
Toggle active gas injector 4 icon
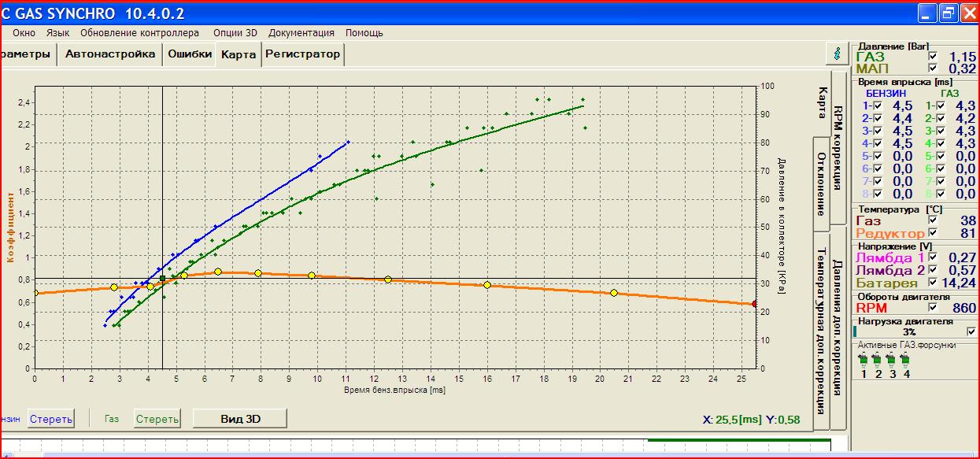tap(905, 359)
